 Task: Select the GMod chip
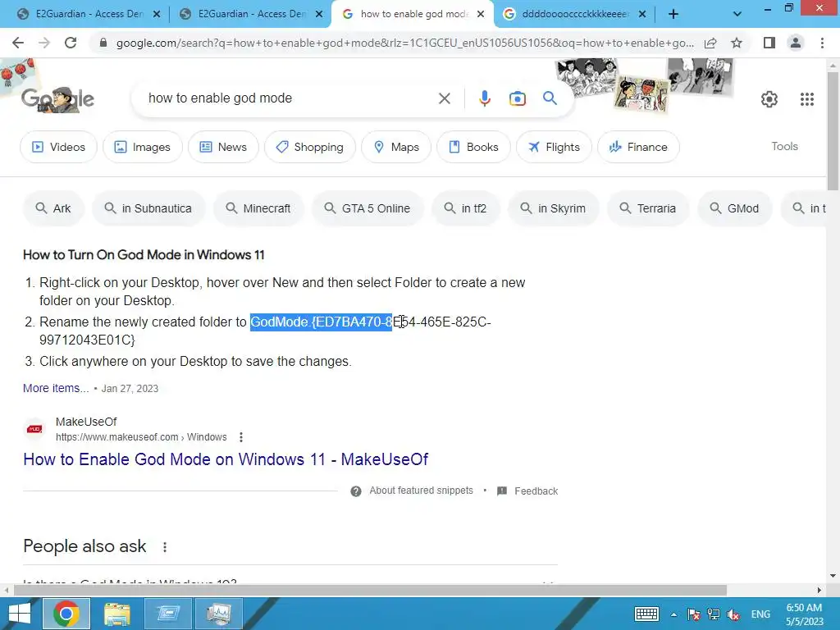point(735,208)
